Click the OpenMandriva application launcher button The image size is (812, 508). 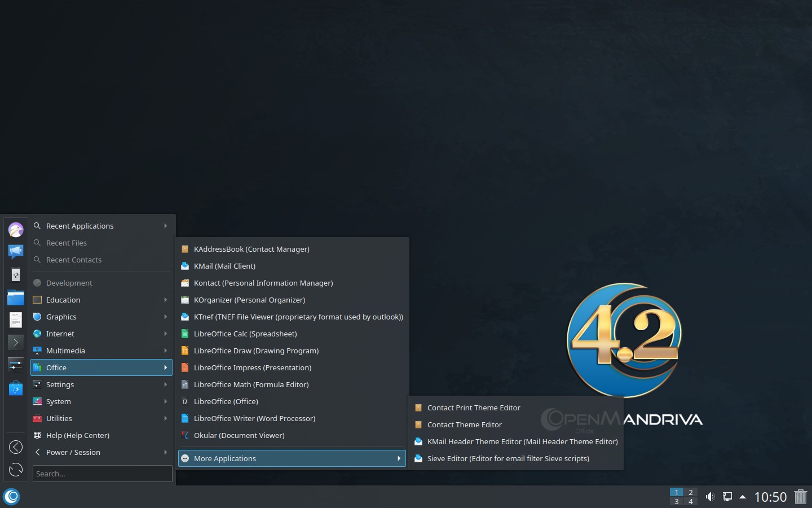pyautogui.click(x=11, y=497)
